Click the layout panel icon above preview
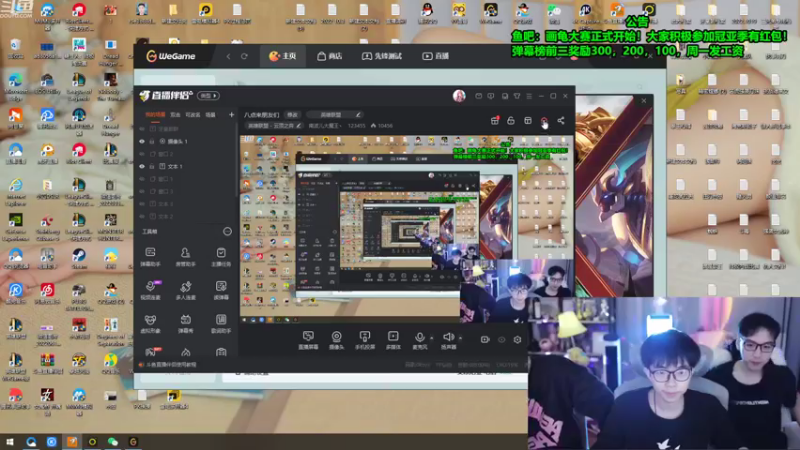The height and width of the screenshot is (450, 800). (x=528, y=120)
